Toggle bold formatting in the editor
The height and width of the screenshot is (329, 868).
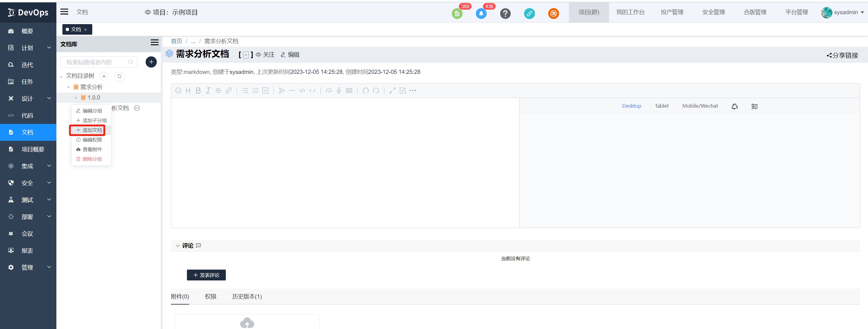click(x=198, y=90)
